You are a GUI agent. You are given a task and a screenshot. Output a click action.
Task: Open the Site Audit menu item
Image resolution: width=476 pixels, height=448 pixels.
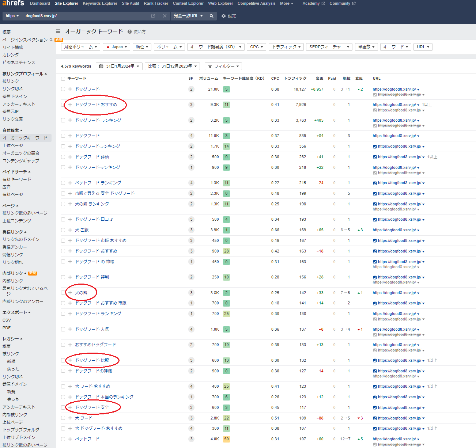pos(131,3)
